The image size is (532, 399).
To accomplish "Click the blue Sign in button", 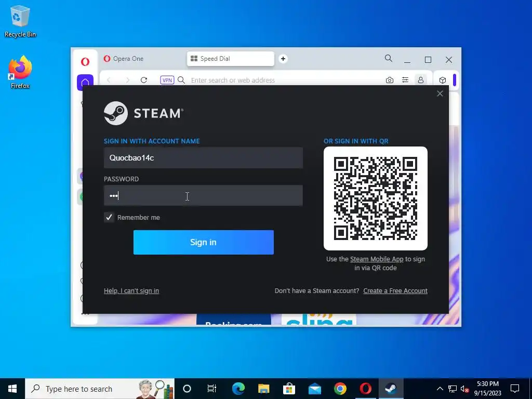I will [x=203, y=242].
